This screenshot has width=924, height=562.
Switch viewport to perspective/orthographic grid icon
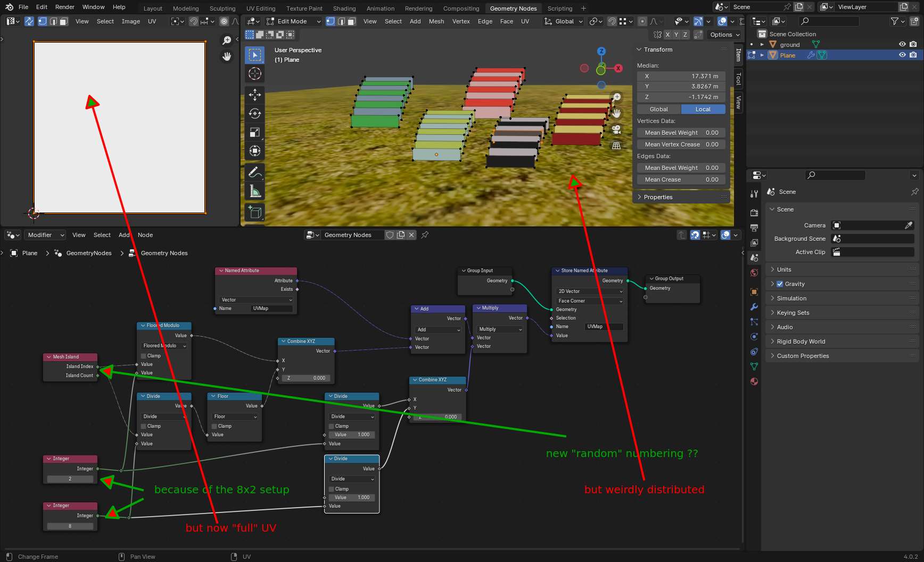pyautogui.click(x=616, y=145)
